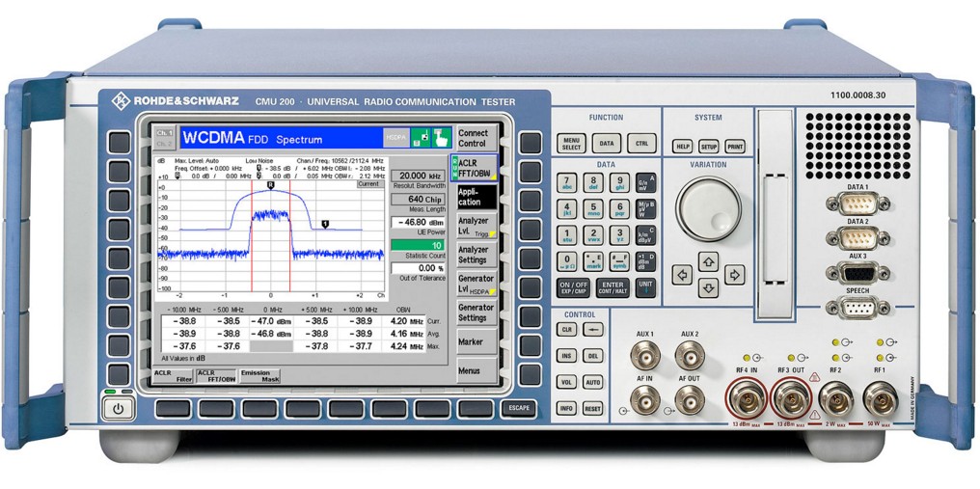Screen dimensions: 980x489
Task: Click marker 1 on the spectrum trace
Action: click(325, 223)
